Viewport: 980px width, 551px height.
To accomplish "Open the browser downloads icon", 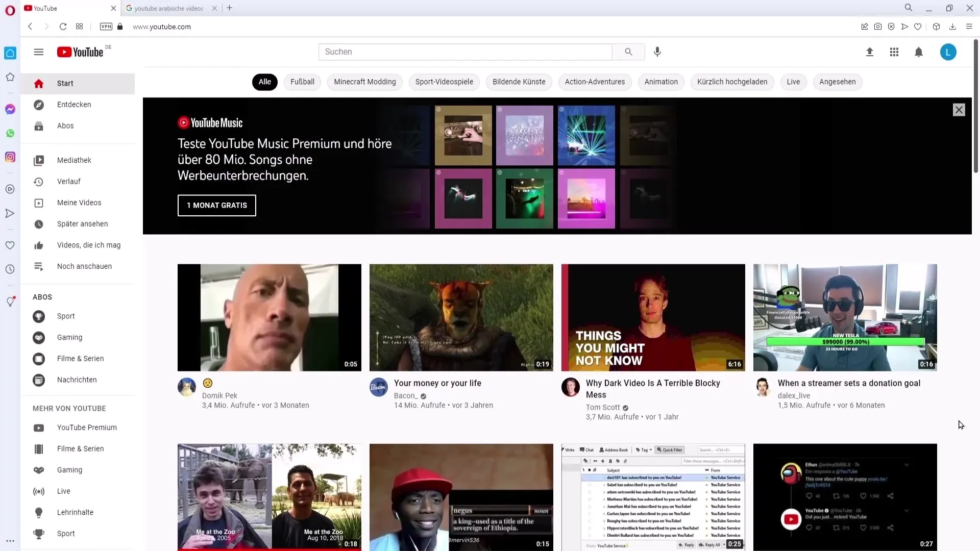I will click(952, 27).
